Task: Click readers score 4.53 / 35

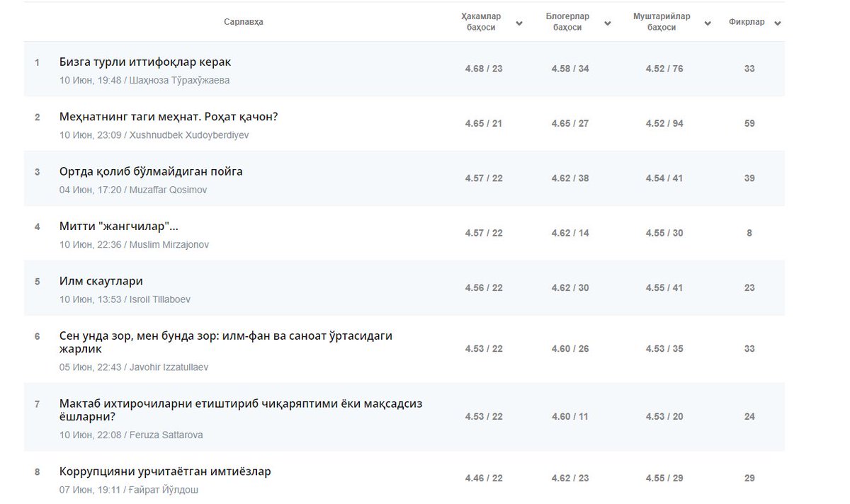Action: pos(664,349)
